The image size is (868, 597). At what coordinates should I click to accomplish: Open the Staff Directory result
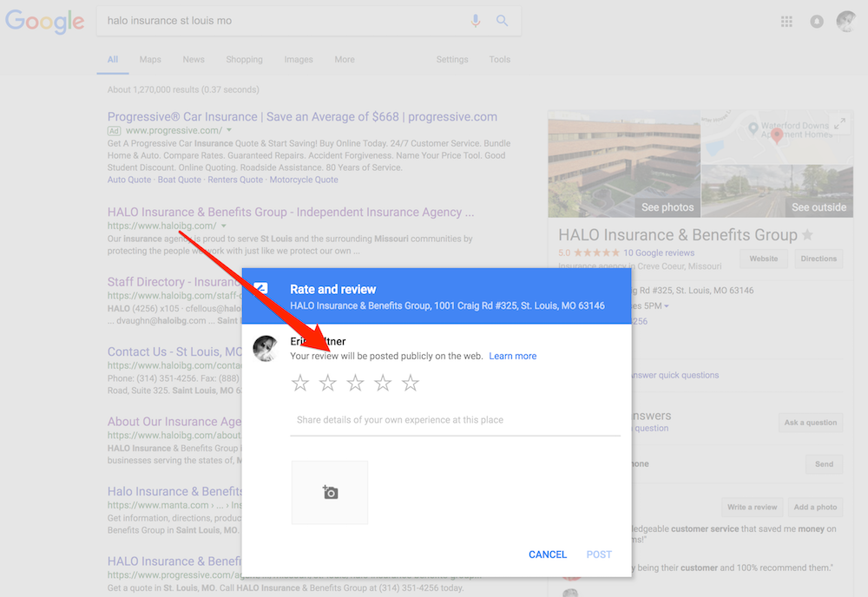pos(174,282)
